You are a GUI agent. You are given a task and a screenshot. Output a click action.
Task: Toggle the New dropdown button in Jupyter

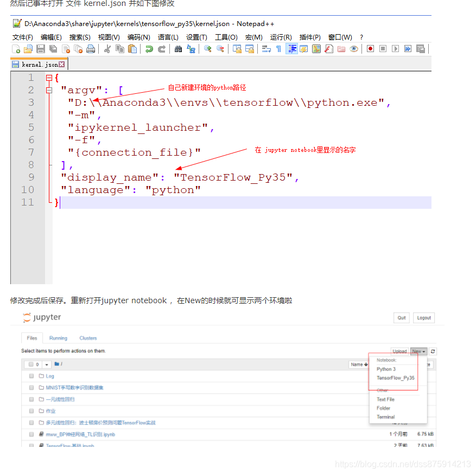[x=419, y=351]
